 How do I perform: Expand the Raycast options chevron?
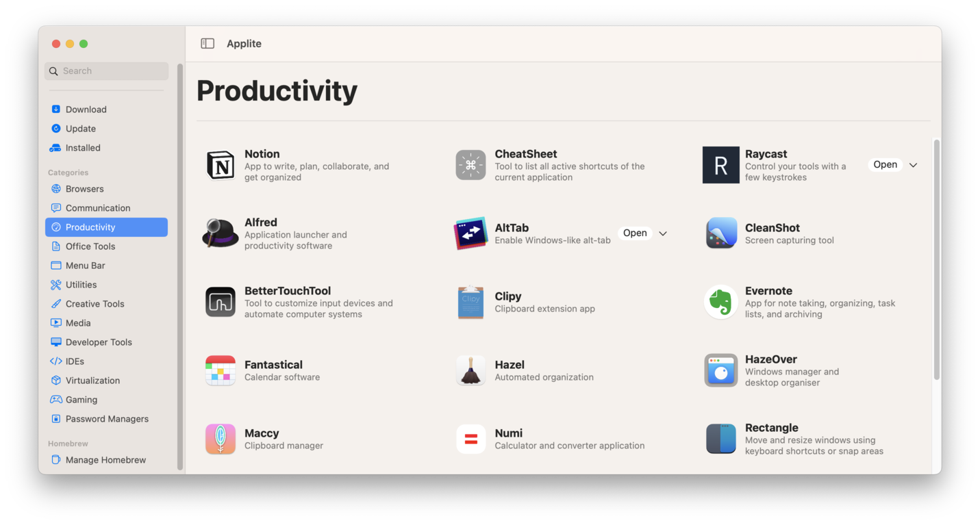coord(913,164)
